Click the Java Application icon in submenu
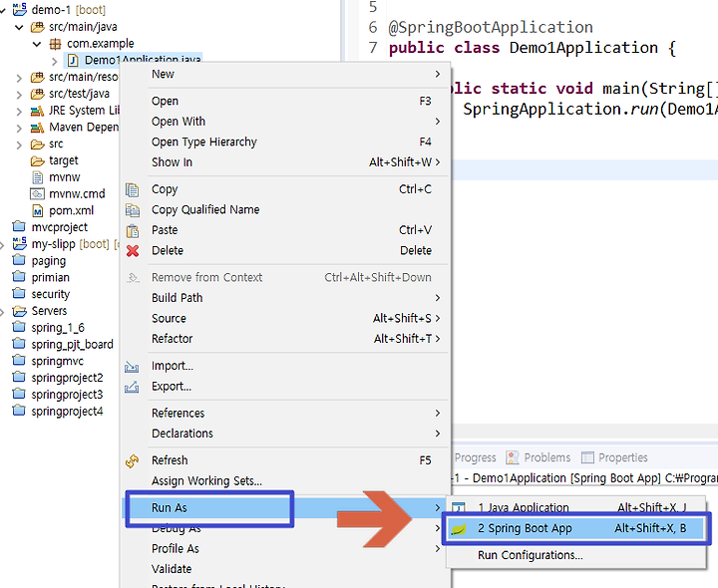 (x=459, y=507)
